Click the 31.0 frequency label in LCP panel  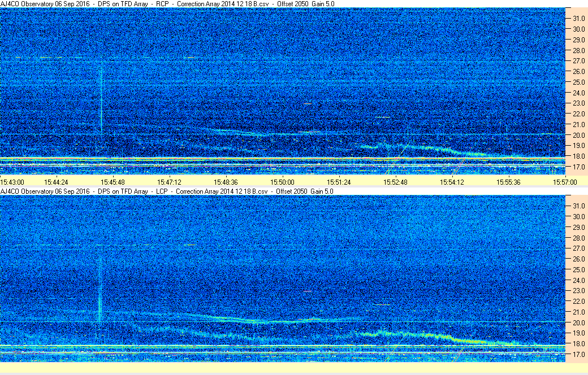[577, 206]
